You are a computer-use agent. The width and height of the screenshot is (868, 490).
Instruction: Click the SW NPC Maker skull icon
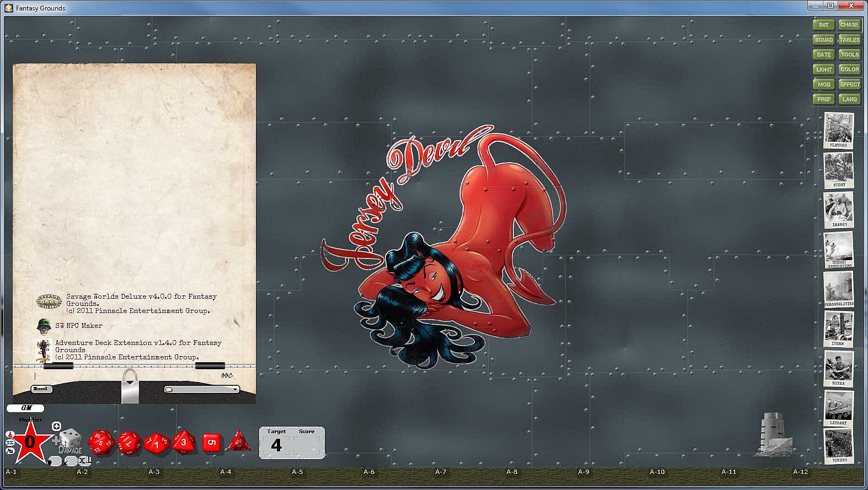click(43, 326)
